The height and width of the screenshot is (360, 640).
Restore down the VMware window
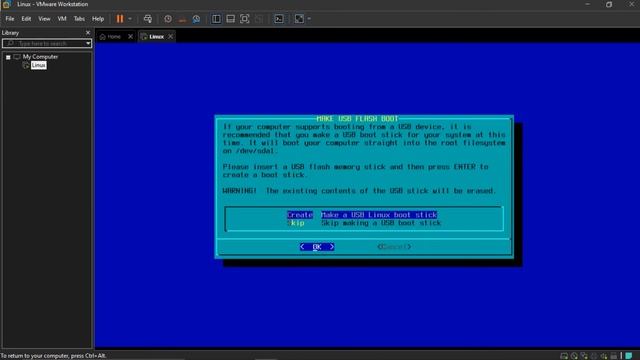[x=609, y=4]
